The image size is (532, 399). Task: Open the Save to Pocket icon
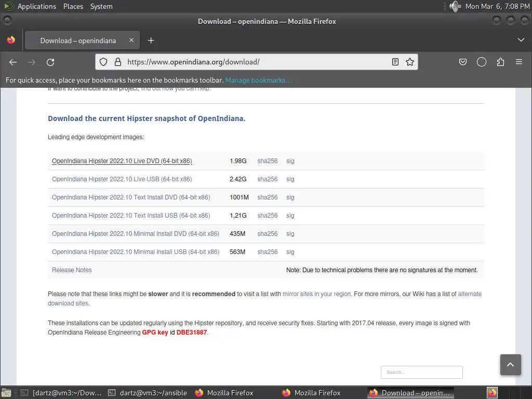(x=463, y=62)
